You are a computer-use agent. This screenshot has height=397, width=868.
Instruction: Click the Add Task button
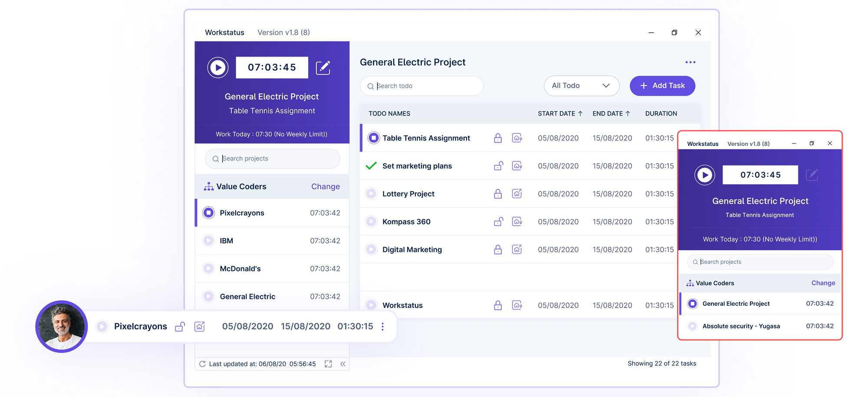tap(662, 86)
